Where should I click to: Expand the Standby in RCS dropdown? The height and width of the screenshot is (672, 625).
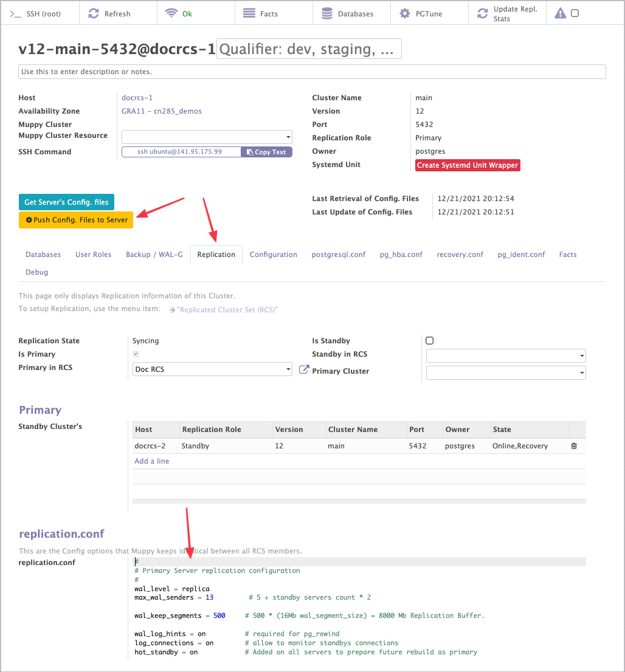click(x=506, y=355)
